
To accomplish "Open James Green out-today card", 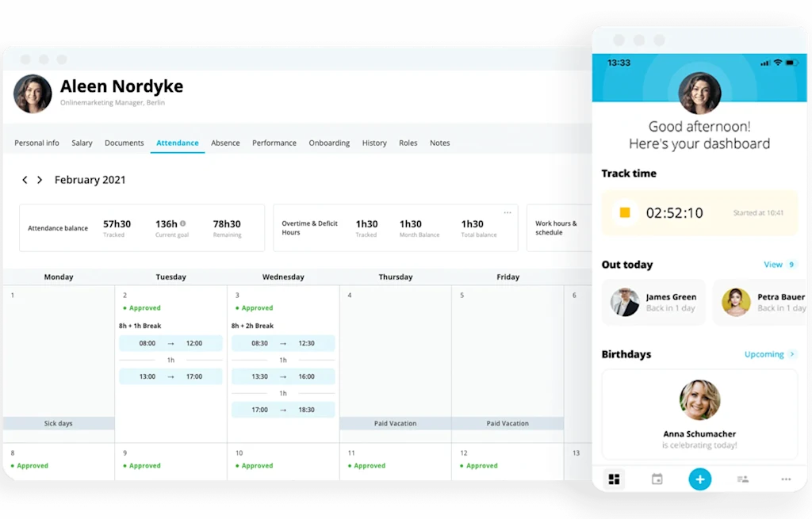I will click(653, 302).
